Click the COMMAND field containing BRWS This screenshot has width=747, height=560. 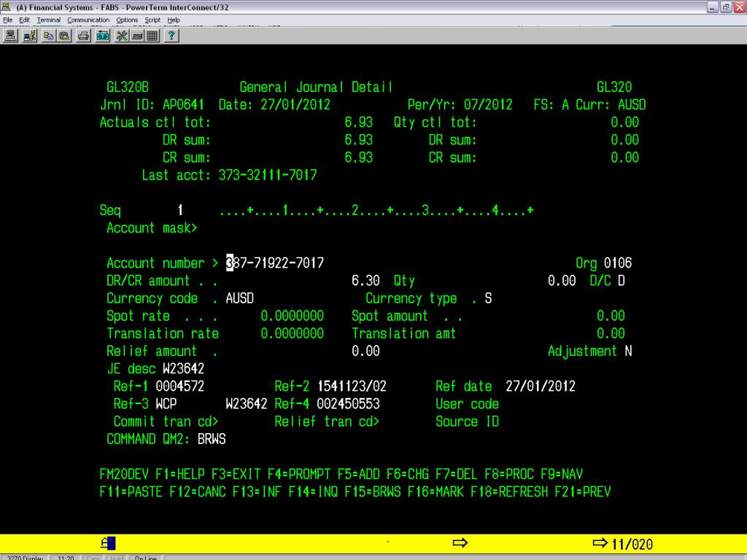pyautogui.click(x=212, y=439)
